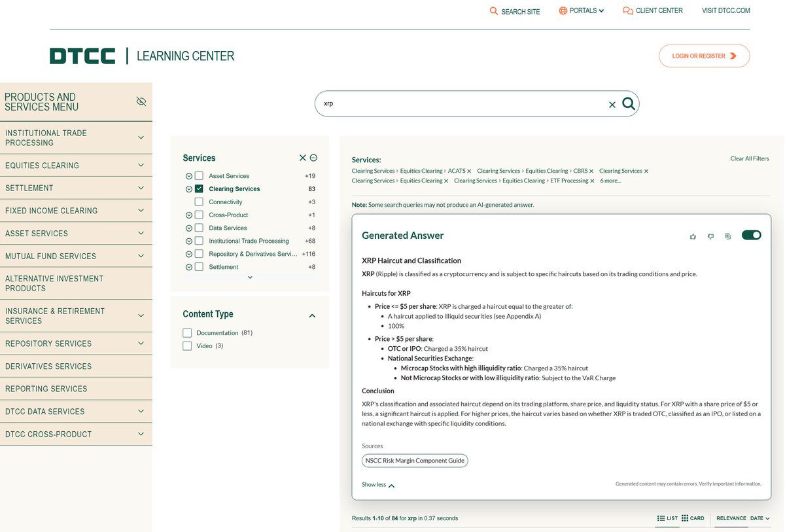Screen dimensions: 785x532
Task: Sort results by Relevance
Action: pyautogui.click(x=731, y=518)
